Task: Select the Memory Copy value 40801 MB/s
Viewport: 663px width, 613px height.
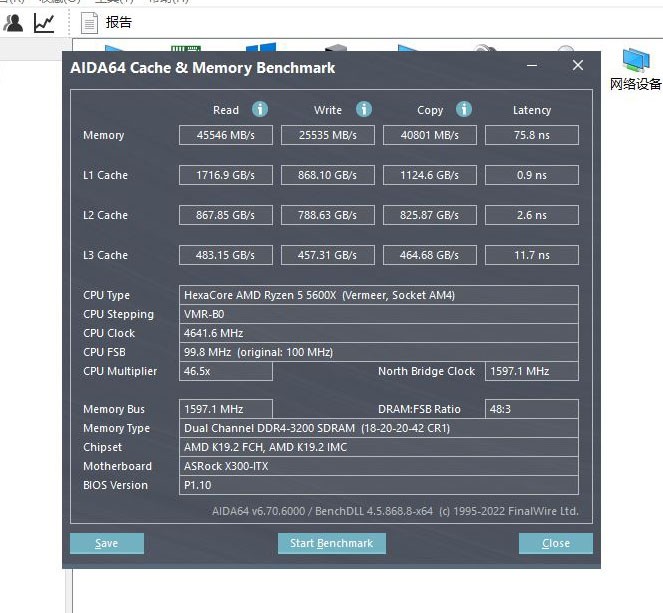Action: (430, 135)
